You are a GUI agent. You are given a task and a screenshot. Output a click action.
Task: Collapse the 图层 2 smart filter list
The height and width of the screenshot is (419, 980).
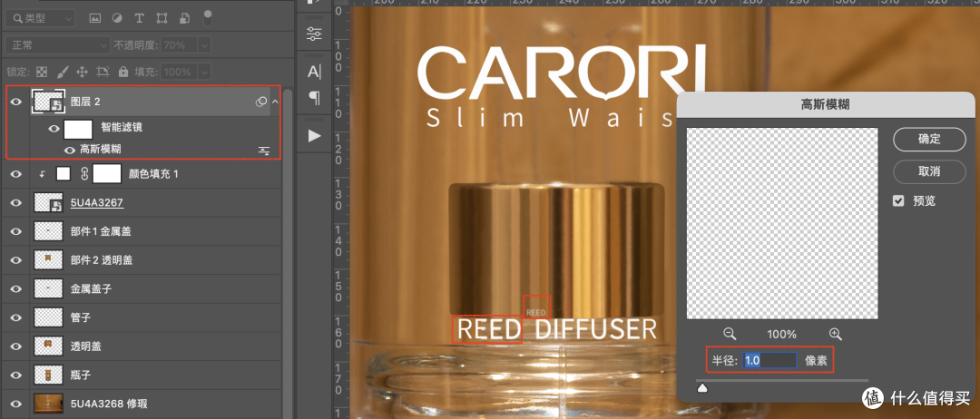point(274,102)
